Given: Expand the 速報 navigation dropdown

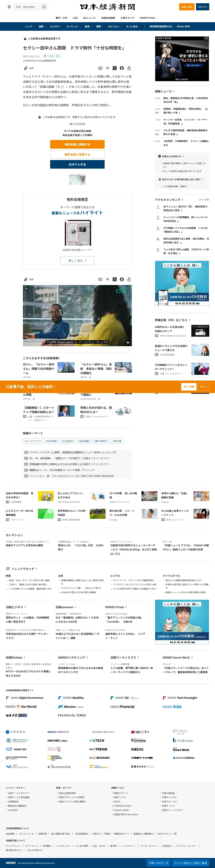Looking at the screenshot, I should (42, 26).
